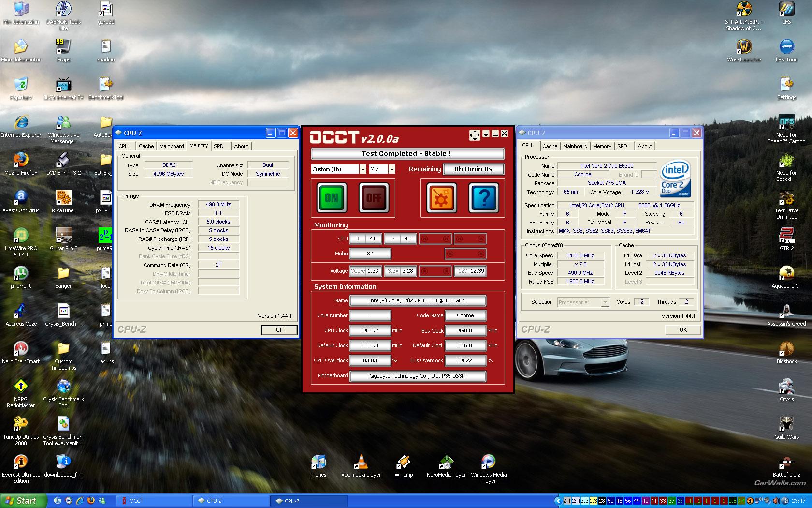
Task: Open Crysis desktop icon
Action: 786,390
